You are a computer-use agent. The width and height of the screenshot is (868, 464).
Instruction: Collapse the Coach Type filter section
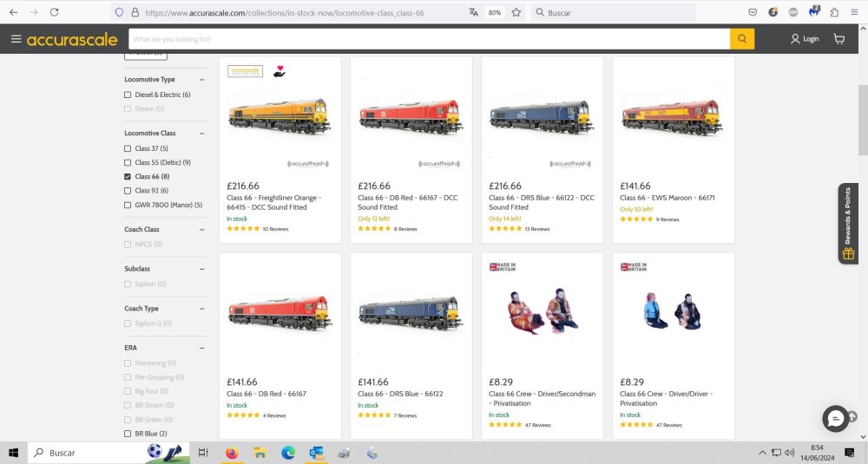coord(202,309)
